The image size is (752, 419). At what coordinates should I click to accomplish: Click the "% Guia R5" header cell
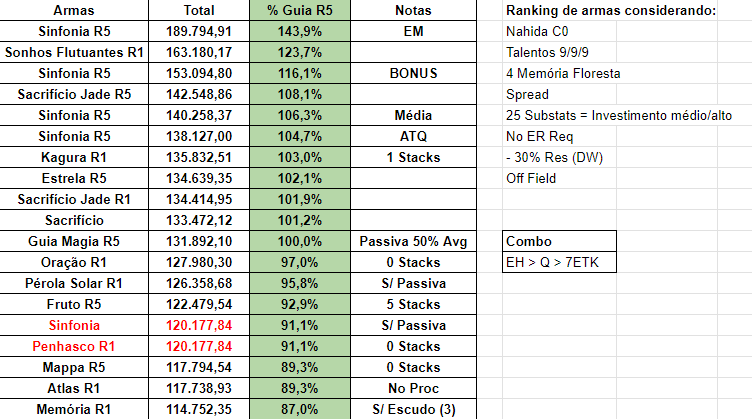(x=300, y=10)
